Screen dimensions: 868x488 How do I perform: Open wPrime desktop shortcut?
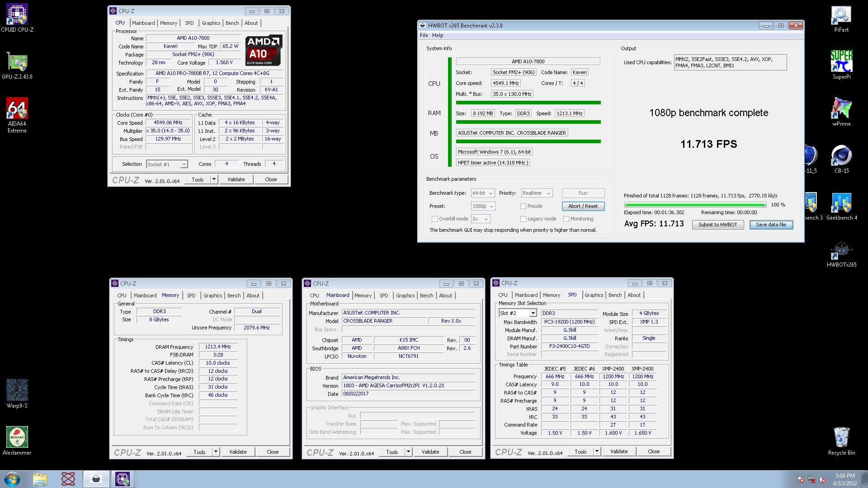[841, 112]
